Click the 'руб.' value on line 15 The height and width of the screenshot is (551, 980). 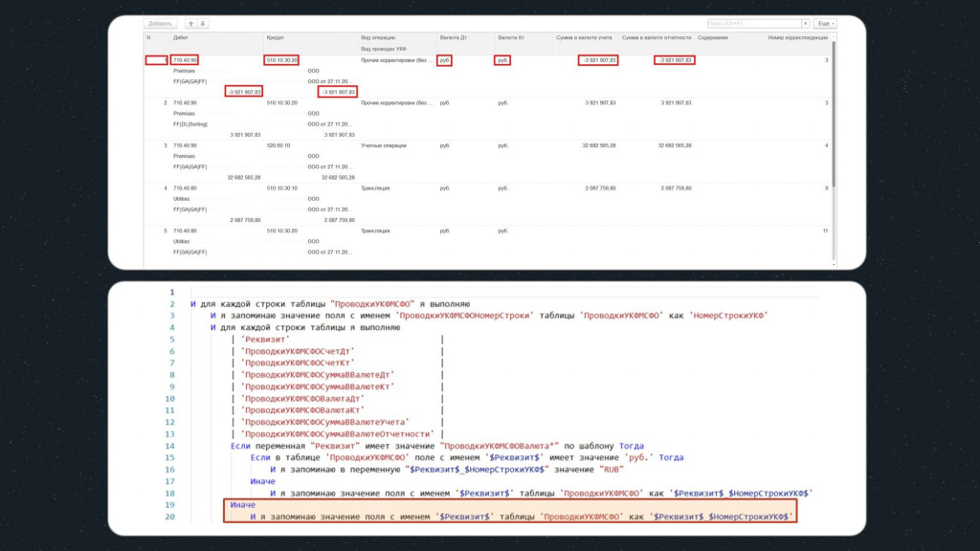[x=638, y=457]
